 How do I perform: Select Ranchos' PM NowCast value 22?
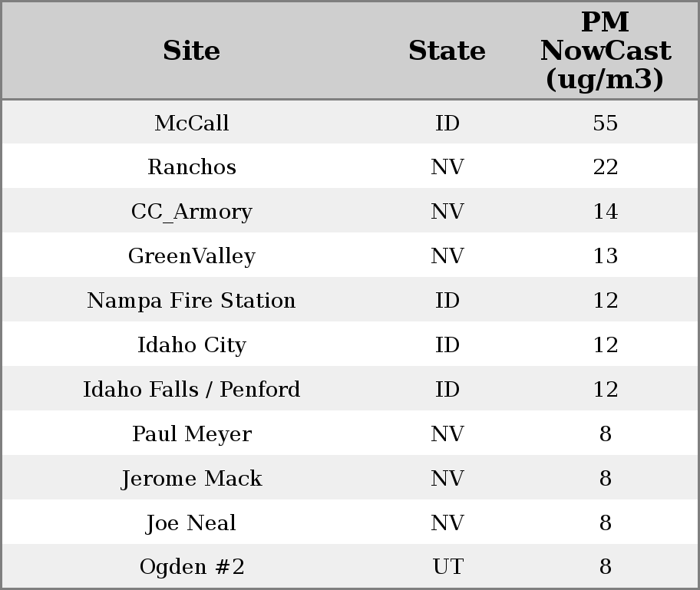[x=605, y=167]
